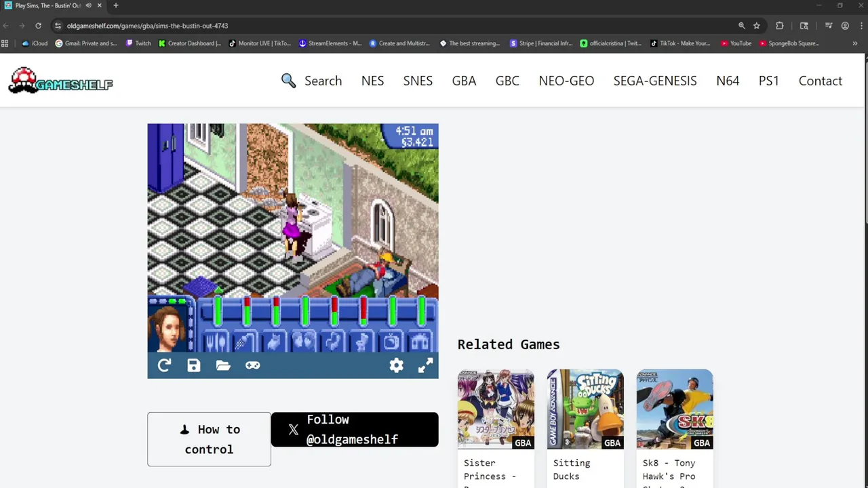Open the browser zoom magnifier icon
This screenshot has width=868, height=488.
point(742,26)
